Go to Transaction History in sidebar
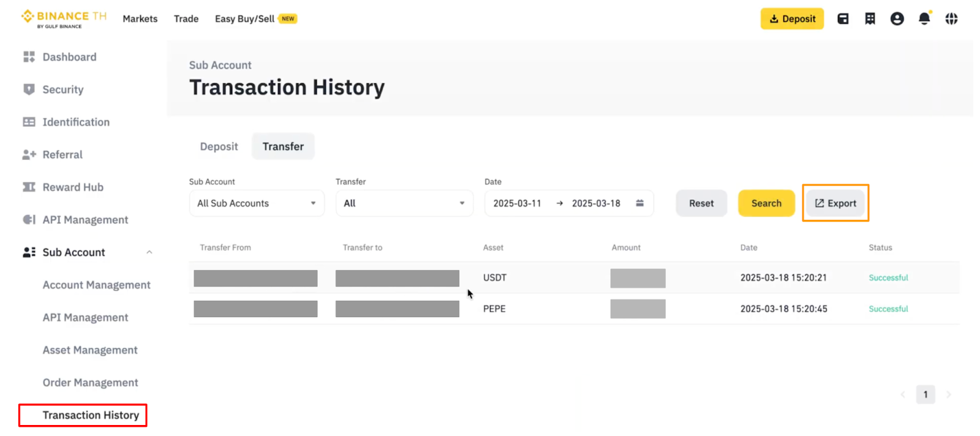 [91, 415]
